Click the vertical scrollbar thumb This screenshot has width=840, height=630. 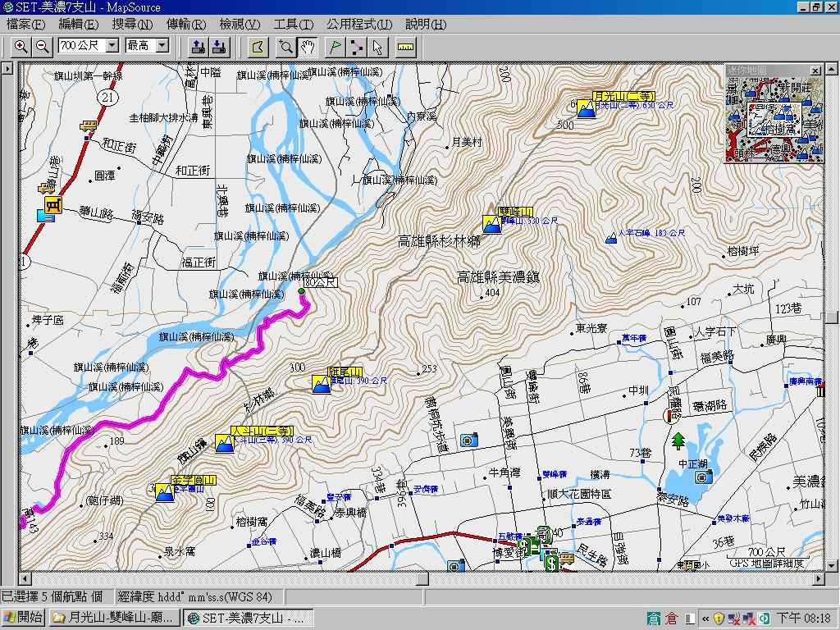[831, 317]
